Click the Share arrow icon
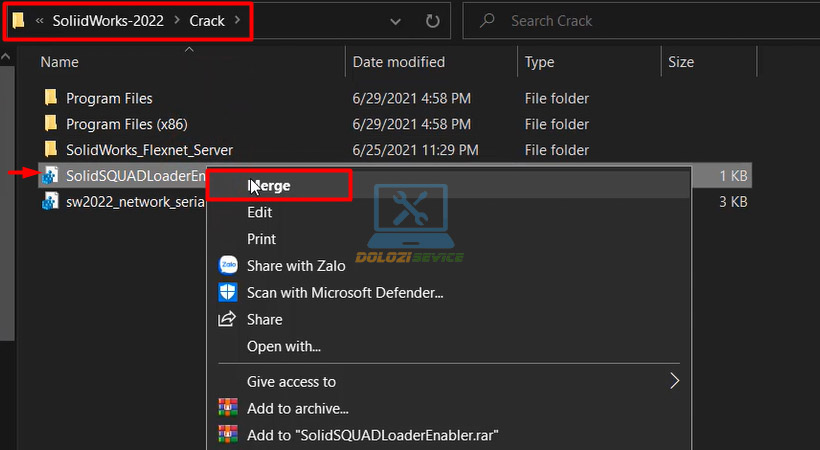The image size is (820, 450). click(227, 319)
